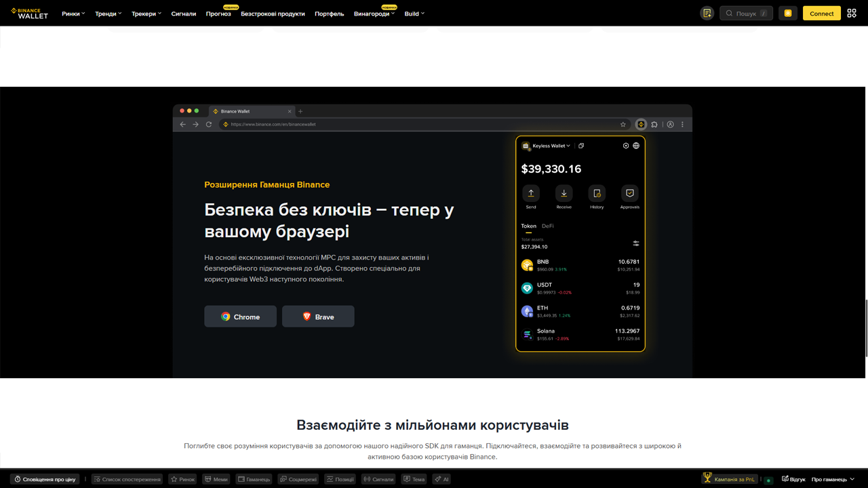Open the apps grid icon in header

(x=852, y=13)
